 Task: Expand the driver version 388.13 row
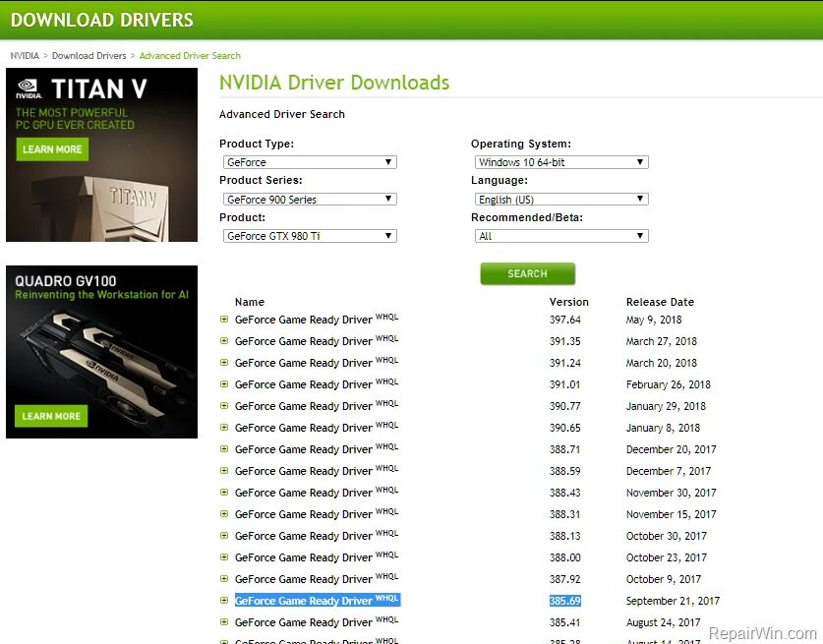point(224,535)
